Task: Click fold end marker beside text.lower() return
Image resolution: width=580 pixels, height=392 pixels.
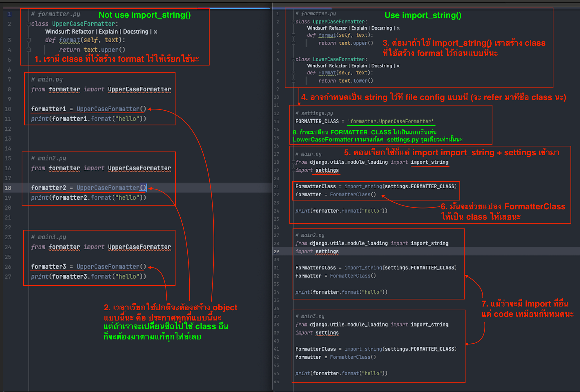Action: [x=293, y=81]
